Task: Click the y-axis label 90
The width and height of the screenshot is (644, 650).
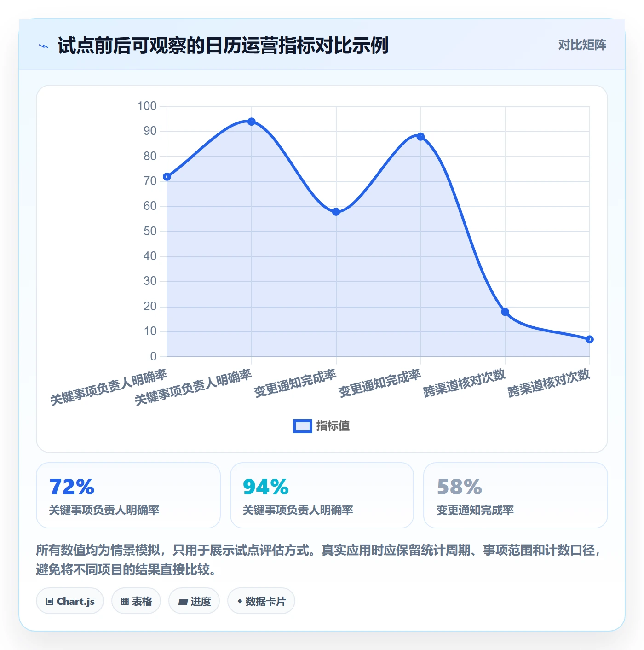Action: coord(150,131)
